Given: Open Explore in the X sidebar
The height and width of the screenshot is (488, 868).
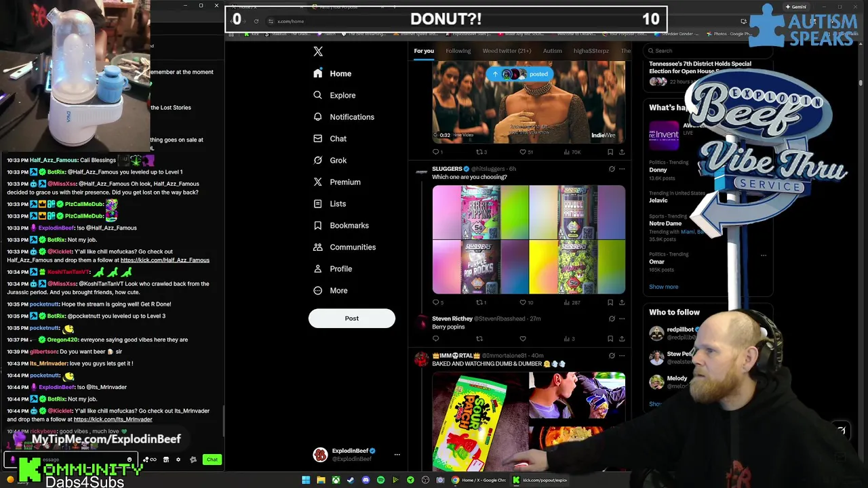Looking at the screenshot, I should click(x=334, y=95).
